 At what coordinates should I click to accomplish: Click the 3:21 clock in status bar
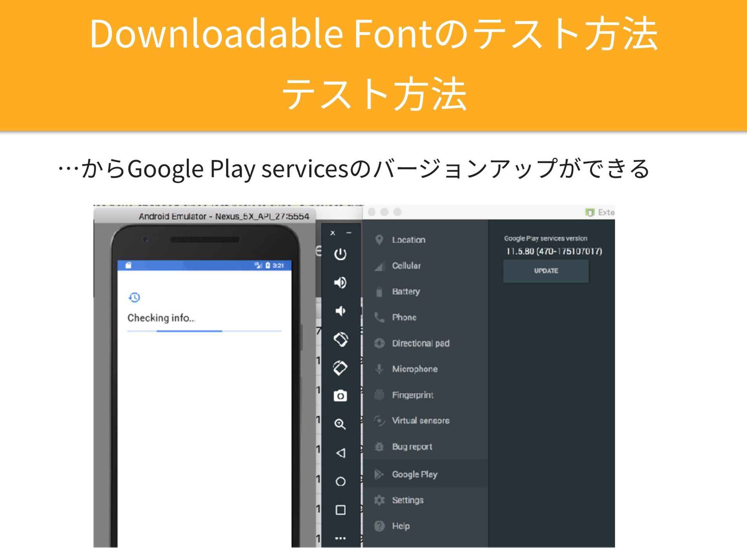(278, 266)
